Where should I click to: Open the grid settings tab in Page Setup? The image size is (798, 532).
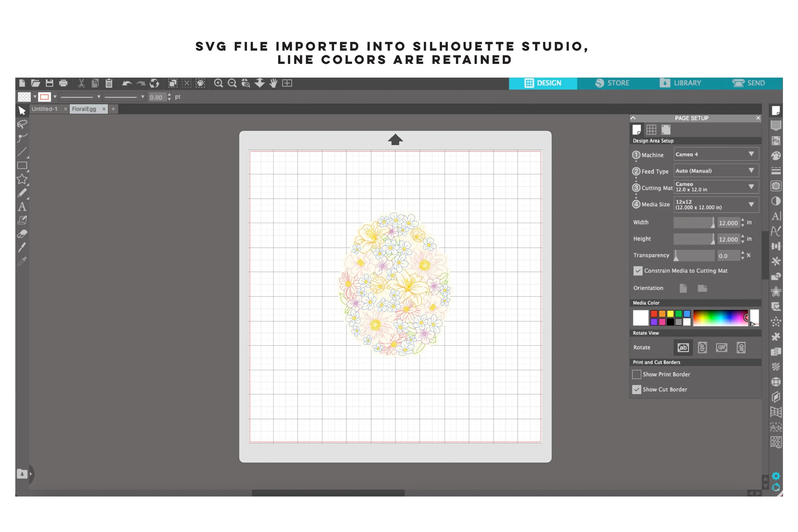pos(651,130)
